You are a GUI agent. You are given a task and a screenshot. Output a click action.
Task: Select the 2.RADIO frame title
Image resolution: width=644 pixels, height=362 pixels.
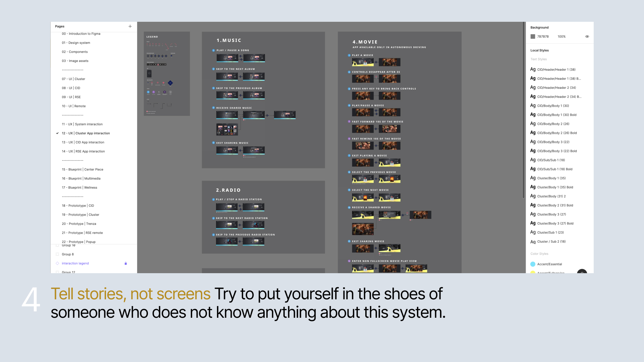tap(228, 190)
